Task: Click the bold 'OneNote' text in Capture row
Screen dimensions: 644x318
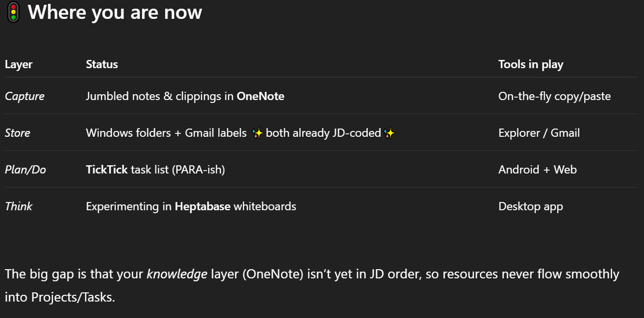Action: click(260, 96)
